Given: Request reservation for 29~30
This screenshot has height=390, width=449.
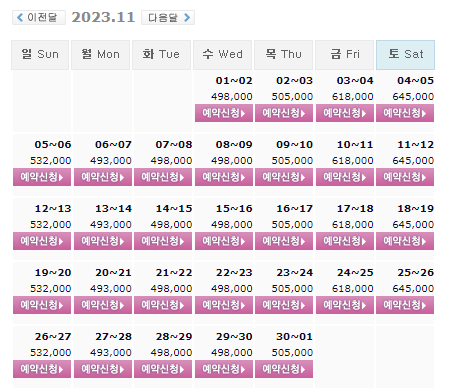Looking at the screenshot, I should [x=224, y=369].
